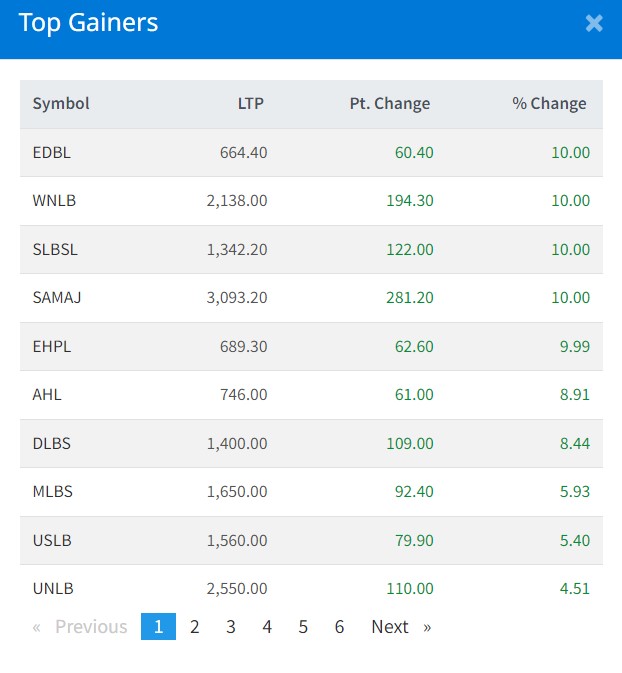Image resolution: width=622 pixels, height=673 pixels.
Task: Sort by LTP column header
Action: point(251,103)
